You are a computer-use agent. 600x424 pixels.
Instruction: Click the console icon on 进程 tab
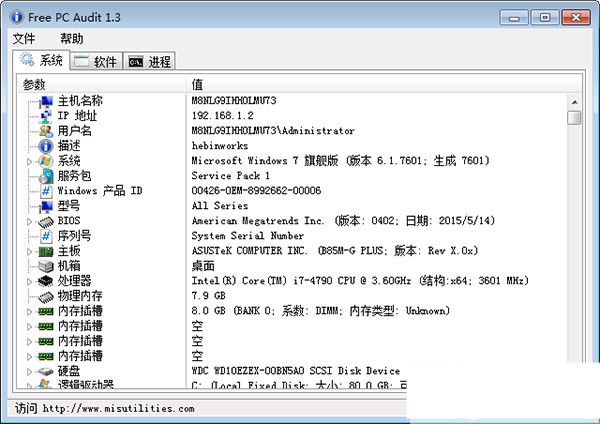tap(135, 62)
